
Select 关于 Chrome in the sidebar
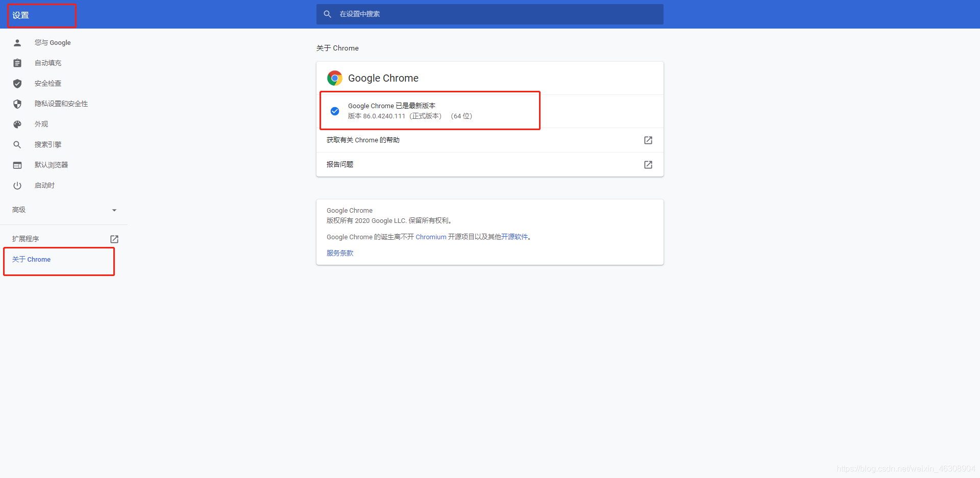[x=32, y=260]
